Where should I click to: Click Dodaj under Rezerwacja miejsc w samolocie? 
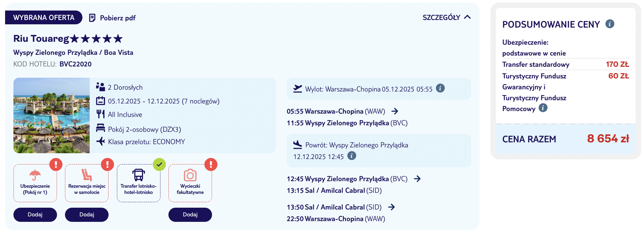pyautogui.click(x=86, y=215)
